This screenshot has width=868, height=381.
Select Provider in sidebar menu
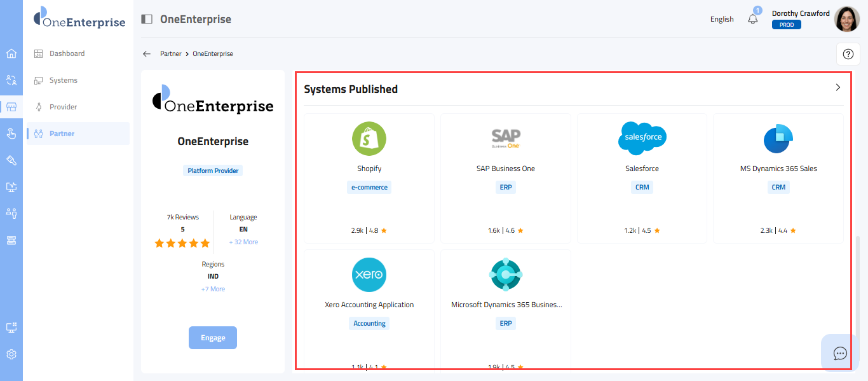(64, 107)
